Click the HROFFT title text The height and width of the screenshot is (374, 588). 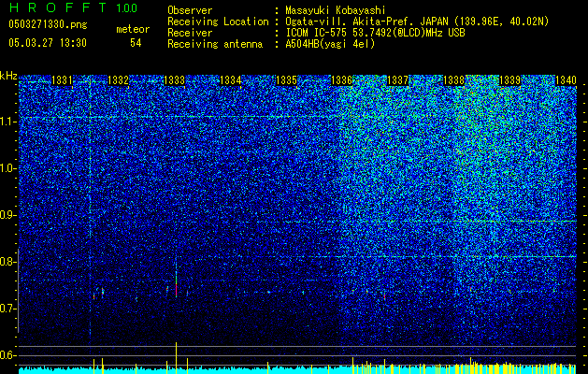(58, 7)
